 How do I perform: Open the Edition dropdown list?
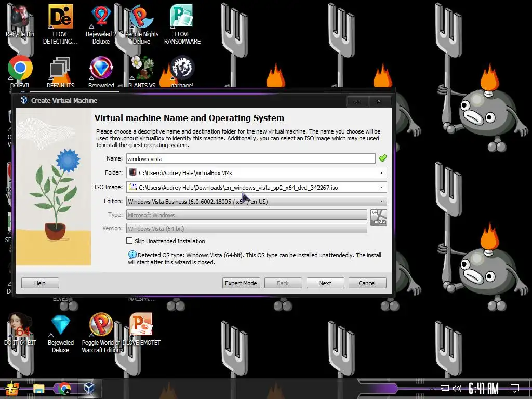257,202
